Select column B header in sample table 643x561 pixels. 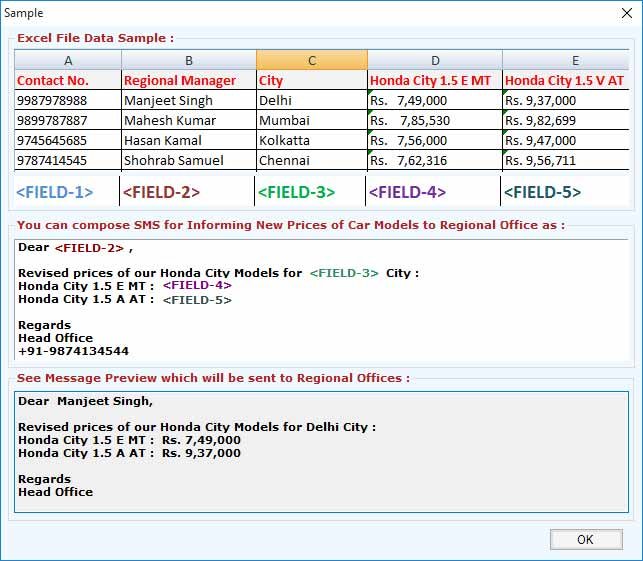point(188,60)
